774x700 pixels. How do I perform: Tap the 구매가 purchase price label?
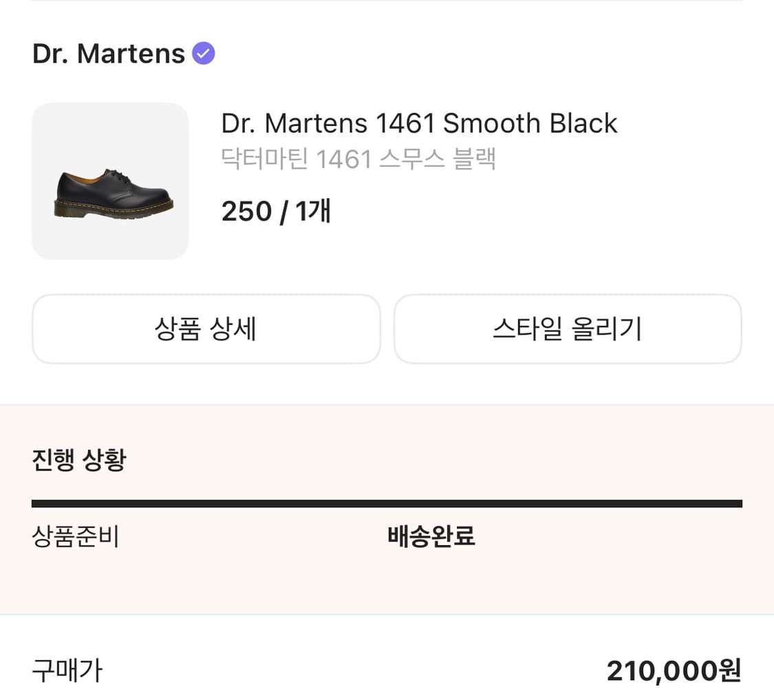pyautogui.click(x=66, y=670)
